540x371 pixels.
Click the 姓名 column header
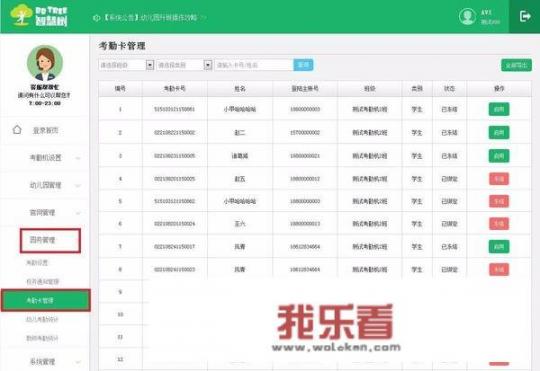tap(240, 89)
